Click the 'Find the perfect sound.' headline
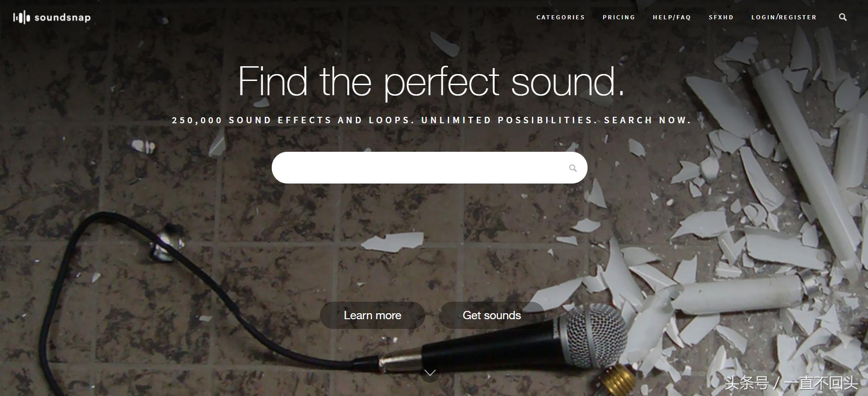This screenshot has height=396, width=868. pos(431,82)
